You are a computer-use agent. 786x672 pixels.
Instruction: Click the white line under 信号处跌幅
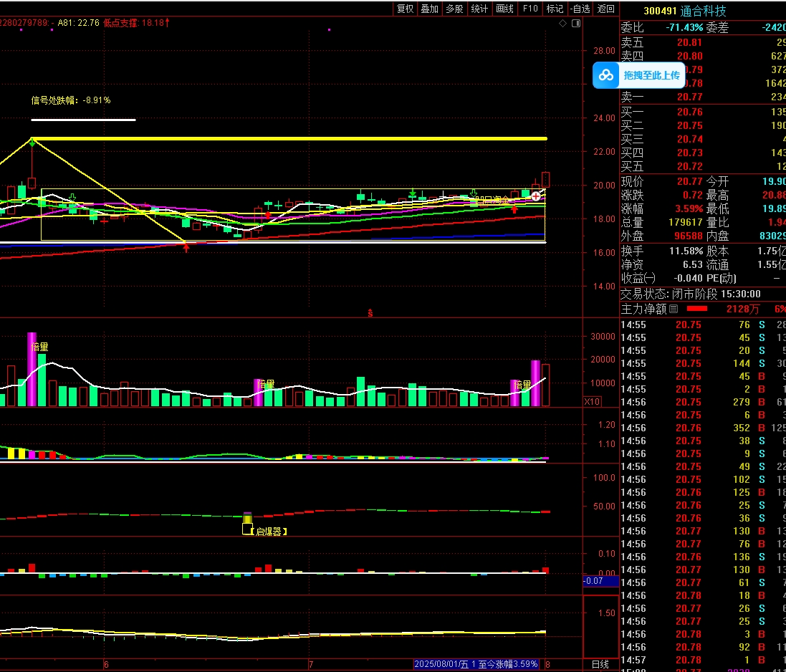pos(83,120)
